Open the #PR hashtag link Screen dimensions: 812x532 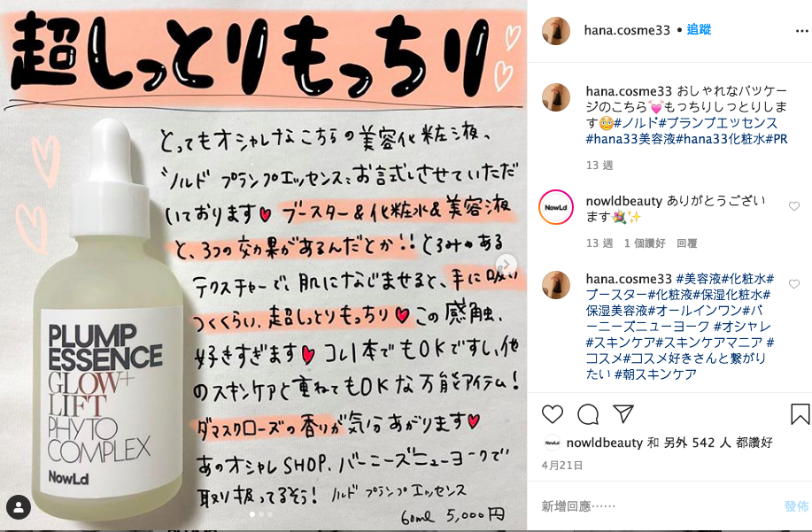click(777, 139)
